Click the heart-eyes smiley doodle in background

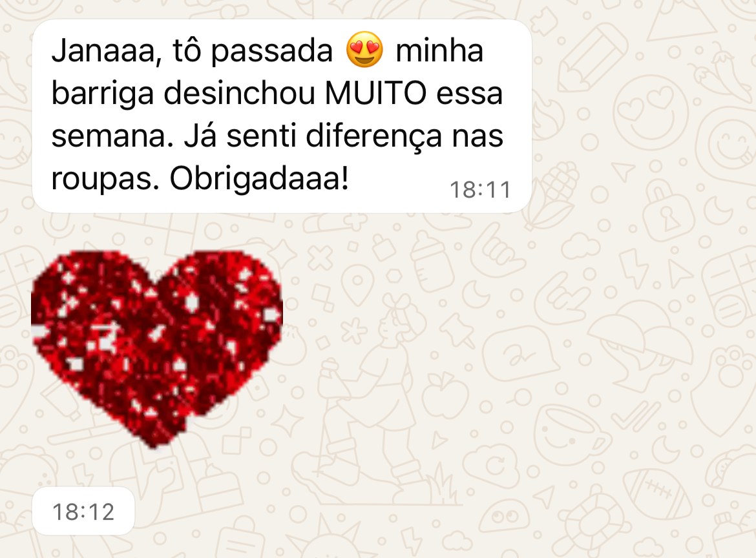[x=651, y=112]
